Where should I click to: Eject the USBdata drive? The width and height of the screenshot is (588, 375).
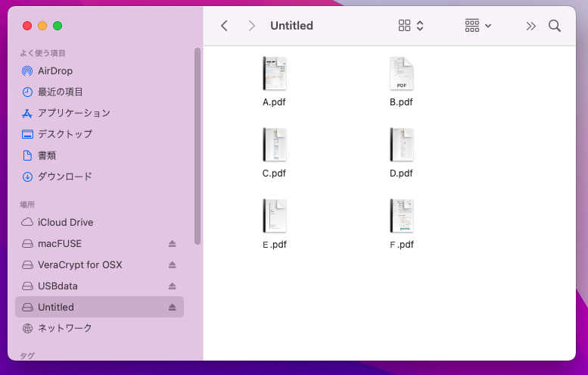pos(172,286)
